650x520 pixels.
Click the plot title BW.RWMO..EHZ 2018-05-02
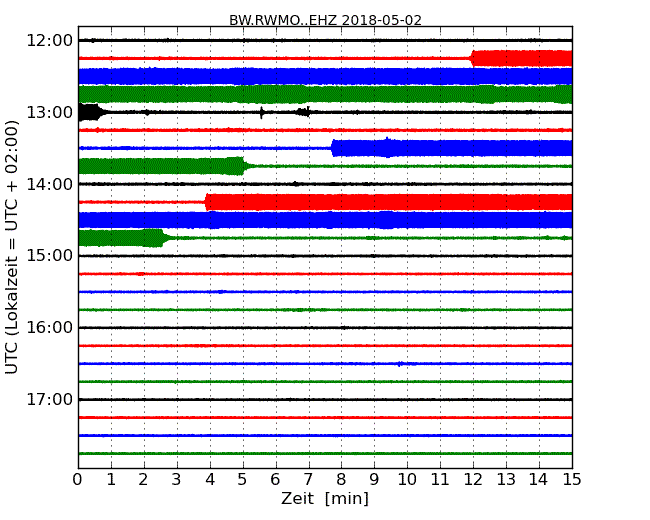click(x=325, y=20)
